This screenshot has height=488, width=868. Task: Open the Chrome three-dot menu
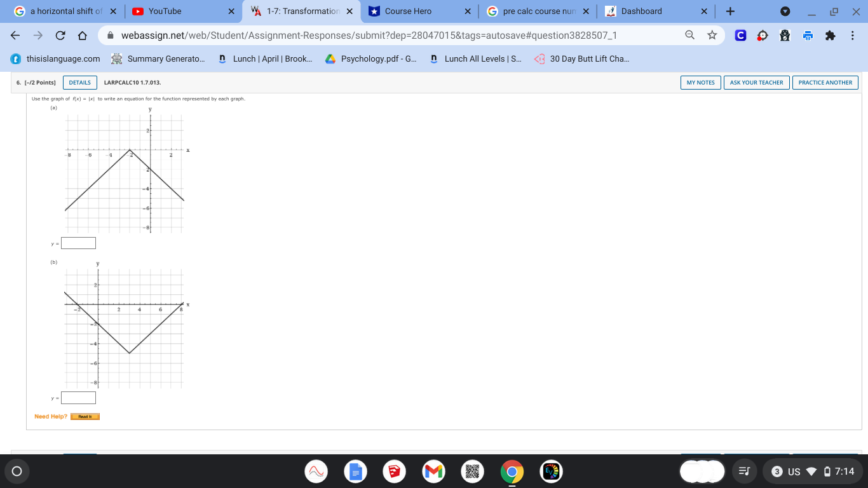[x=853, y=36]
